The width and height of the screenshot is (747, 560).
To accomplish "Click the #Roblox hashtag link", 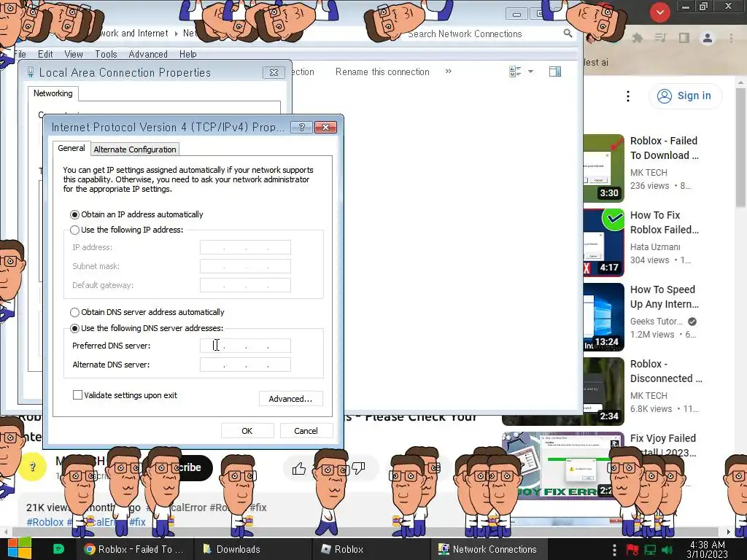I will point(44,522).
